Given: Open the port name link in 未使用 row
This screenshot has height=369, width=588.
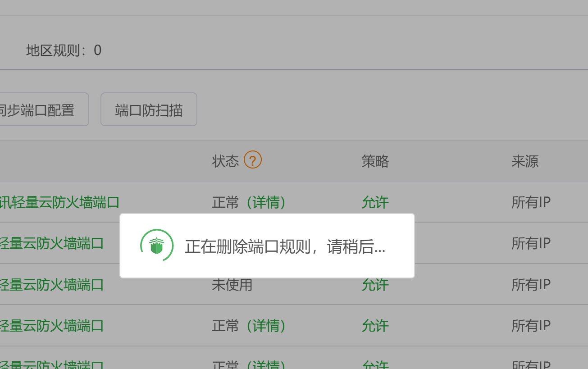Looking at the screenshot, I should tap(52, 285).
